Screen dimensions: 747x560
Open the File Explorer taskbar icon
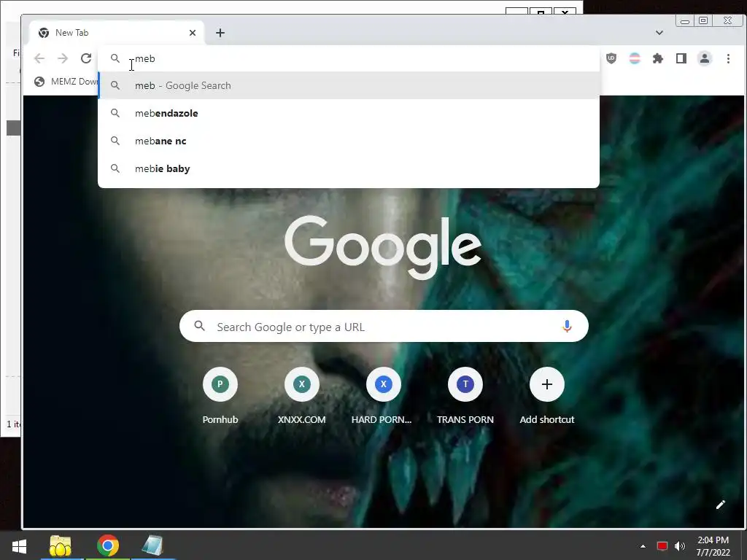(x=61, y=545)
